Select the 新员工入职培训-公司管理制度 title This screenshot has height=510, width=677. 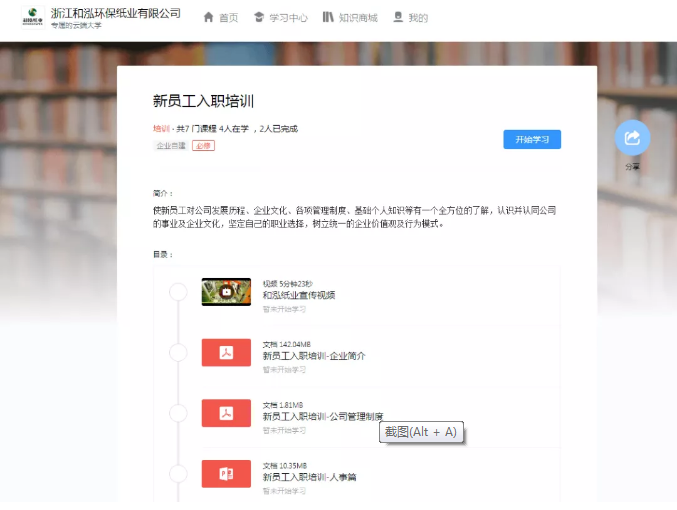point(322,416)
